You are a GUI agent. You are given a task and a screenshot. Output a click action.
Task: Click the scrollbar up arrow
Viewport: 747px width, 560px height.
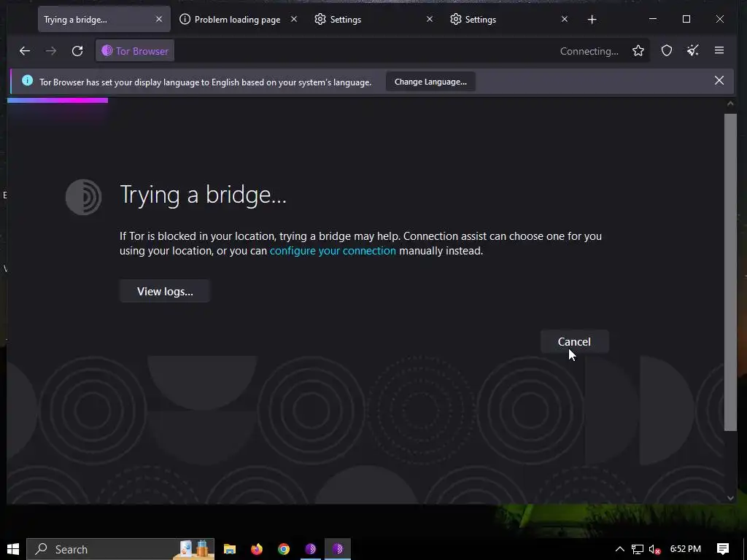pos(730,104)
